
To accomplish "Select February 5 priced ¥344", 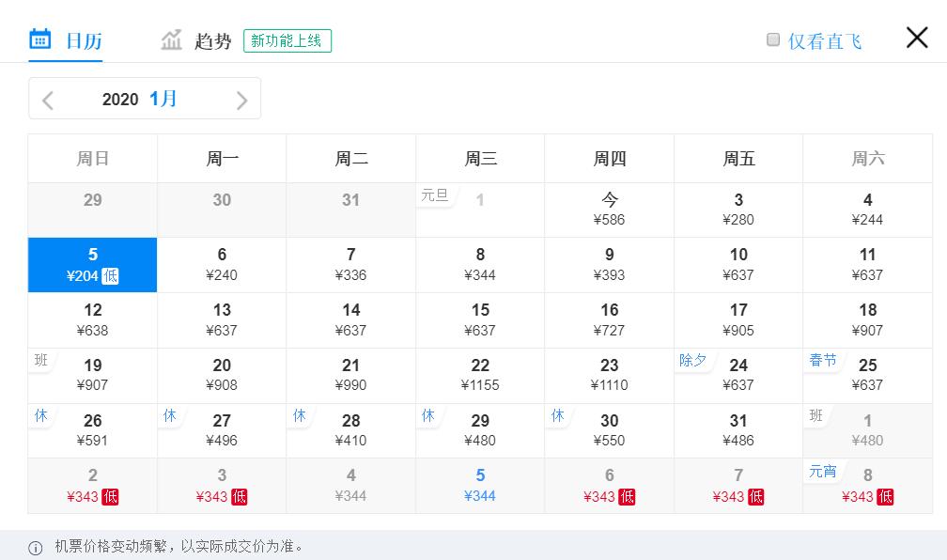I will [480, 485].
